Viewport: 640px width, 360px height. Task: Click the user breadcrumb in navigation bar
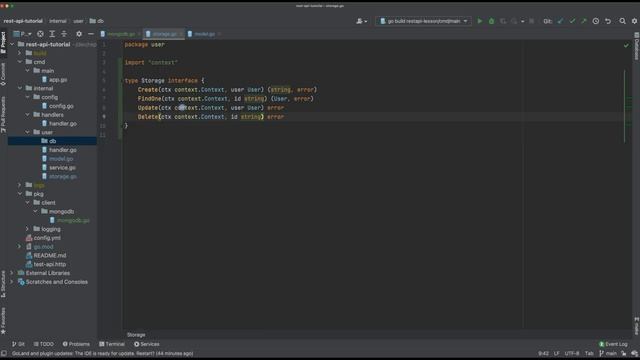pos(78,21)
